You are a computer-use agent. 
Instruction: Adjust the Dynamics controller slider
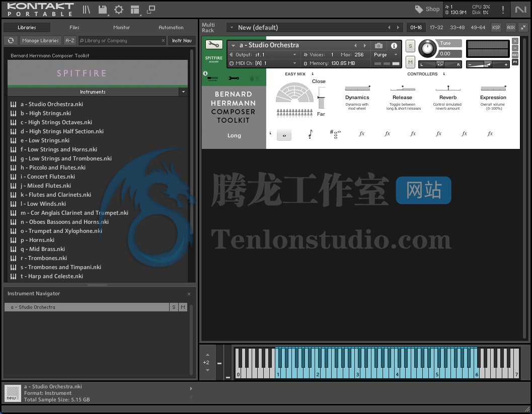357,89
